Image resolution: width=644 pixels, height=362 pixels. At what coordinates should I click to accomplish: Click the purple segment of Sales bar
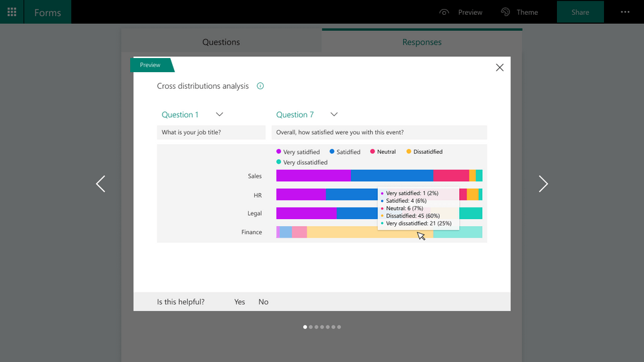pyautogui.click(x=313, y=176)
